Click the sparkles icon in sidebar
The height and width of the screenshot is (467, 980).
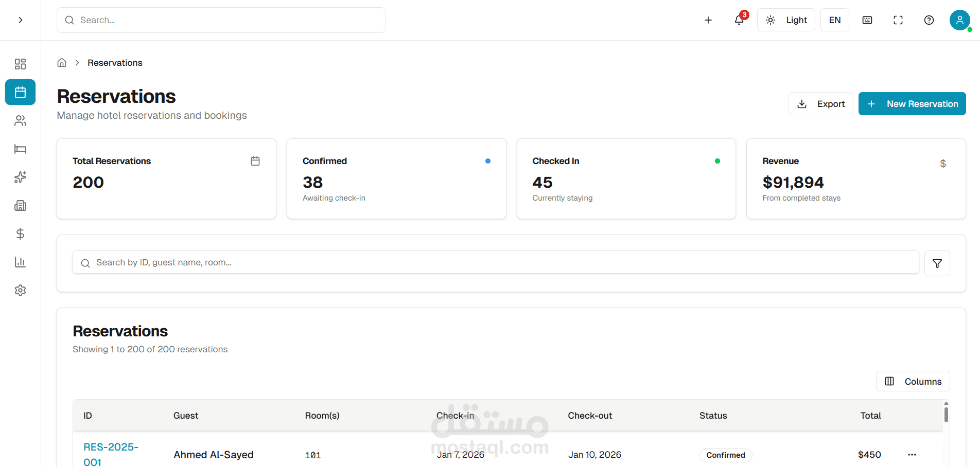click(20, 177)
